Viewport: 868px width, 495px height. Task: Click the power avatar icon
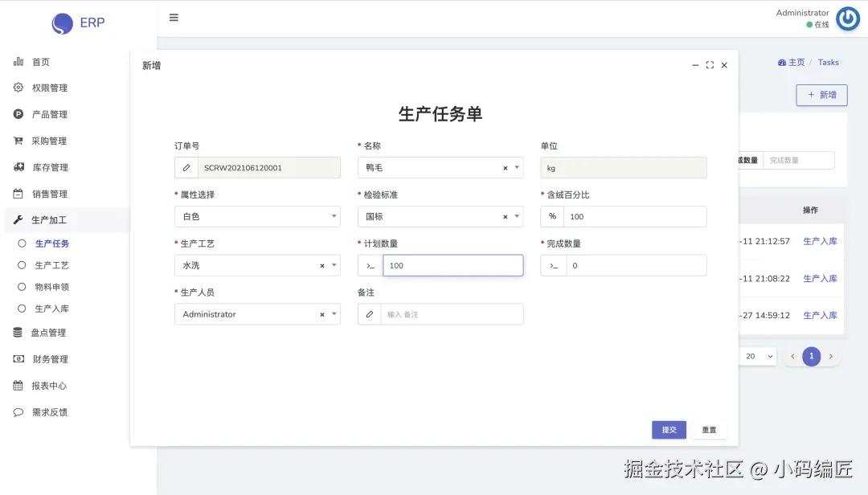click(x=848, y=18)
